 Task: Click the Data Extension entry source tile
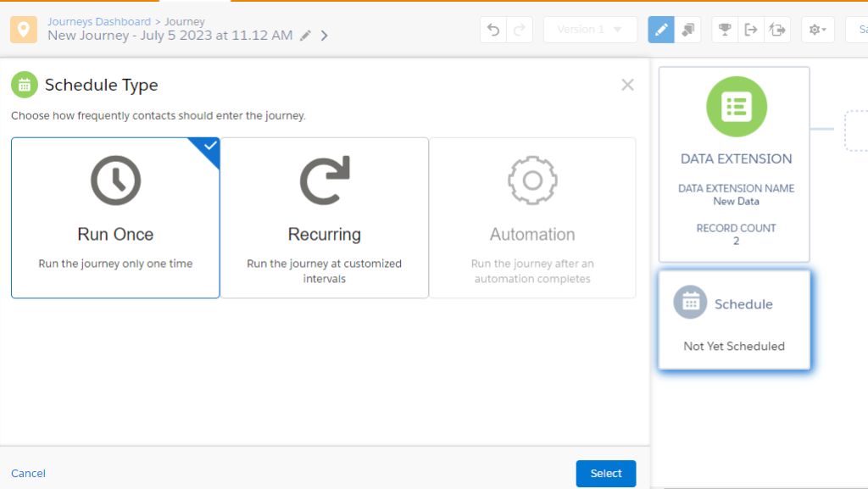(734, 164)
